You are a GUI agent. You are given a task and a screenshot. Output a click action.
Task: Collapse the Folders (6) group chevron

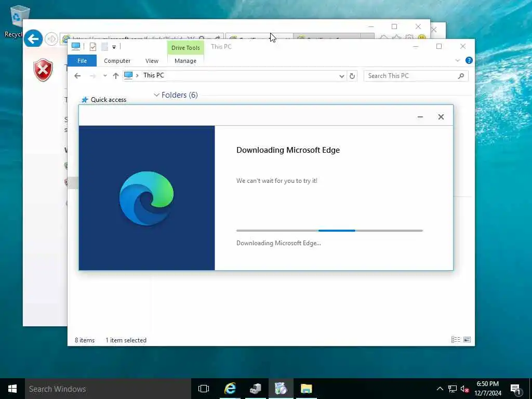[x=156, y=95]
